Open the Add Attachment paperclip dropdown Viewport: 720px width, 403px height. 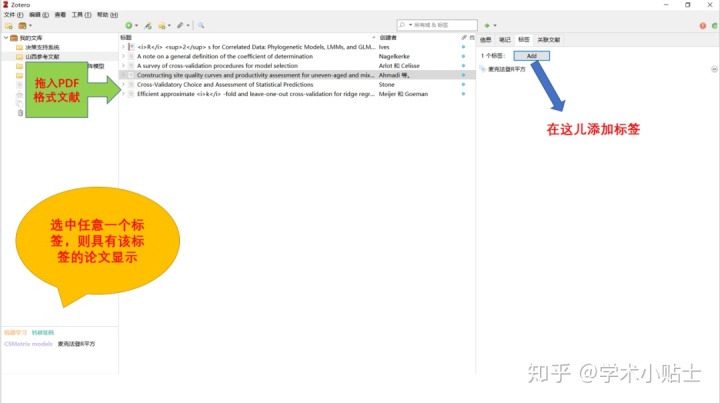point(183,26)
